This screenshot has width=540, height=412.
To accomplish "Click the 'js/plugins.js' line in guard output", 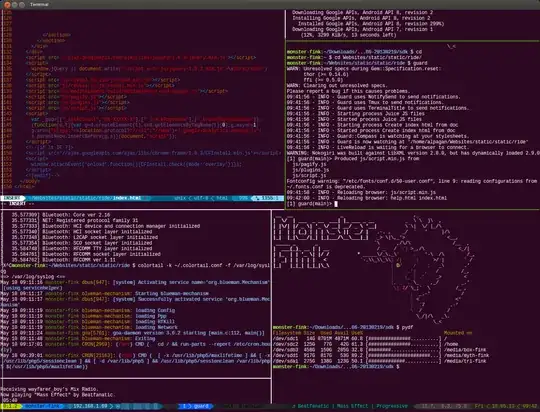I will 310,170.
